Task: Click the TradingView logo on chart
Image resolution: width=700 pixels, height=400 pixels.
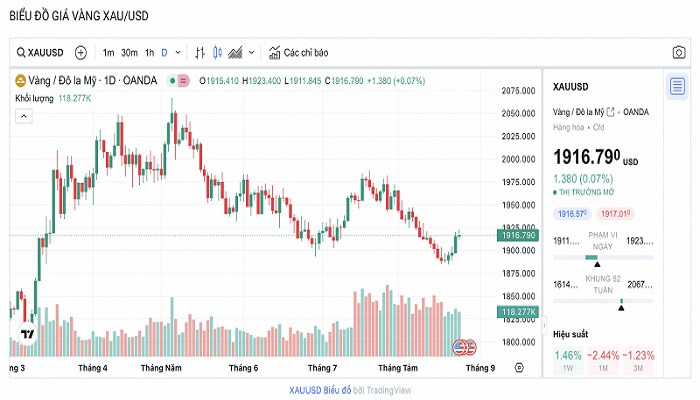Action: tap(27, 336)
